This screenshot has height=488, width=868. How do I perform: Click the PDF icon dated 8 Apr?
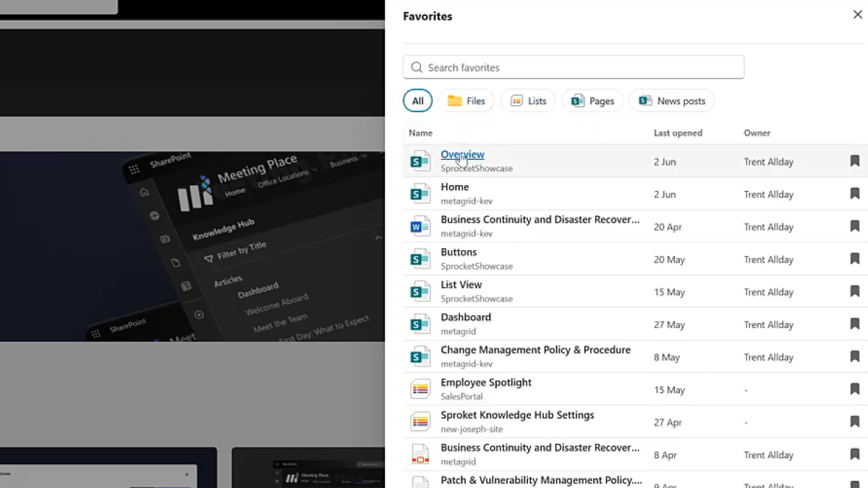(x=420, y=454)
